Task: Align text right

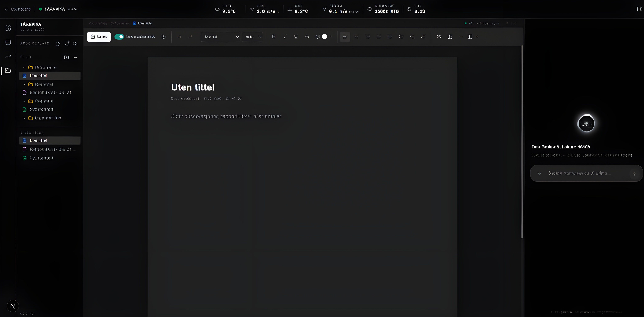Action: pyautogui.click(x=367, y=37)
